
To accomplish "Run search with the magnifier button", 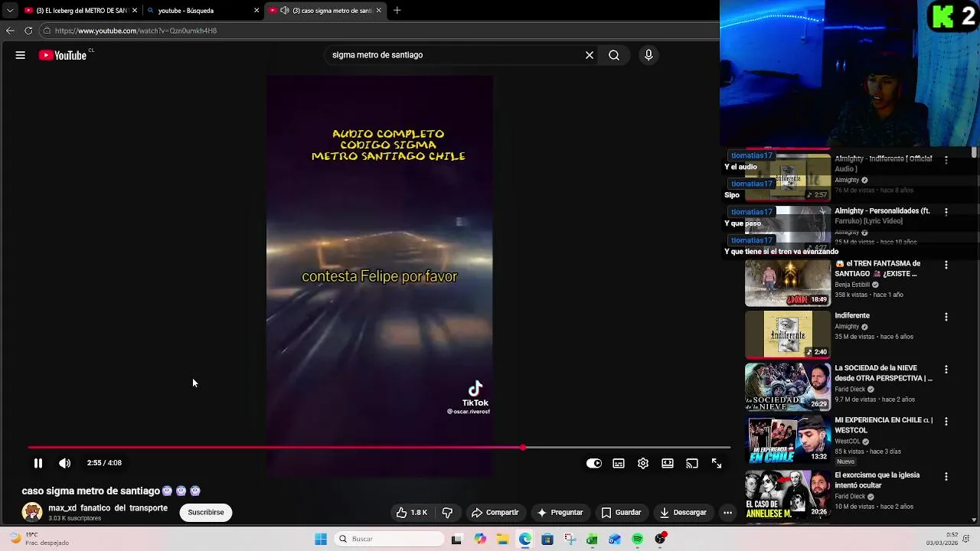I will 614,55.
